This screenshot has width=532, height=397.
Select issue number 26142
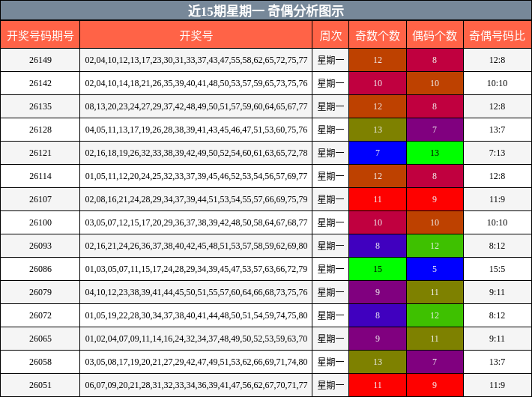[40, 83]
